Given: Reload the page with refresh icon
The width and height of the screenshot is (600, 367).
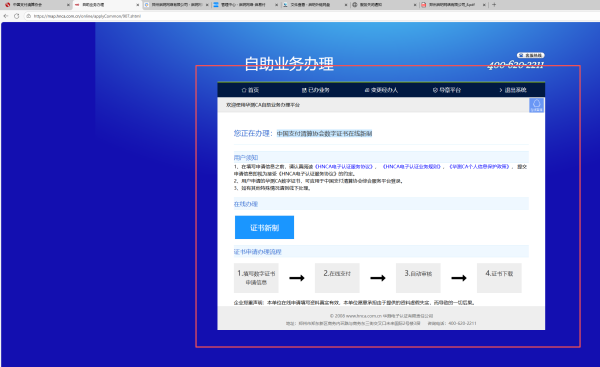Looking at the screenshot, I should (x=16, y=16).
